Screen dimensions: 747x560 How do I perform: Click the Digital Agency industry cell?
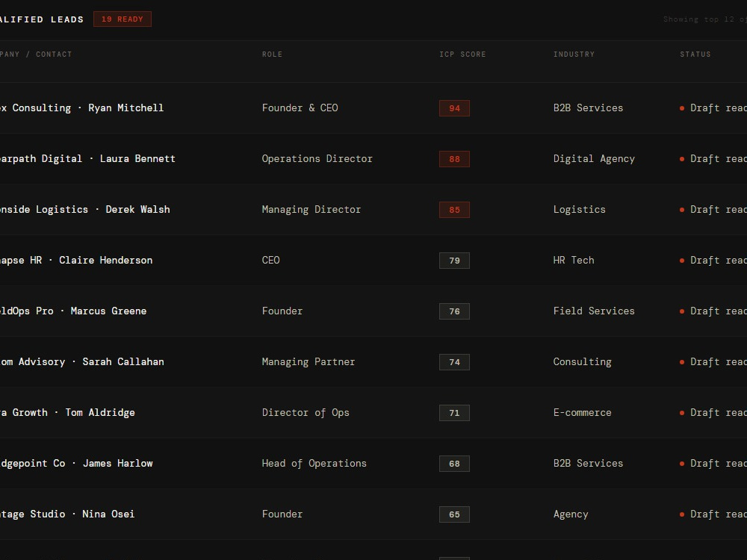(594, 158)
